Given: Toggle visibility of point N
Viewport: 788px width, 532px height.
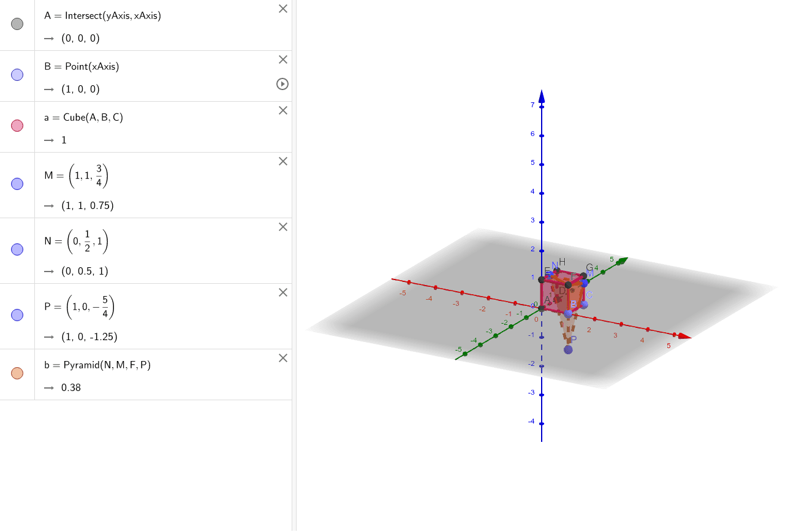Looking at the screenshot, I should (17, 249).
